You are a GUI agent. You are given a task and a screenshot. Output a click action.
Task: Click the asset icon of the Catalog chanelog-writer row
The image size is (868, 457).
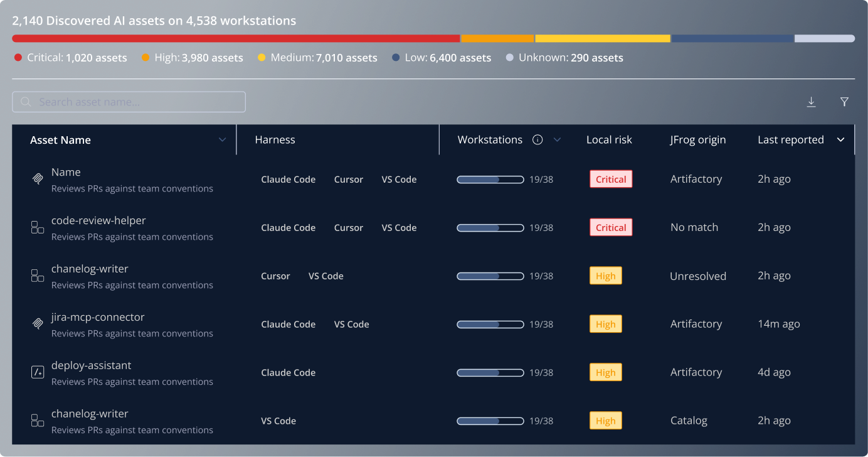(38, 421)
